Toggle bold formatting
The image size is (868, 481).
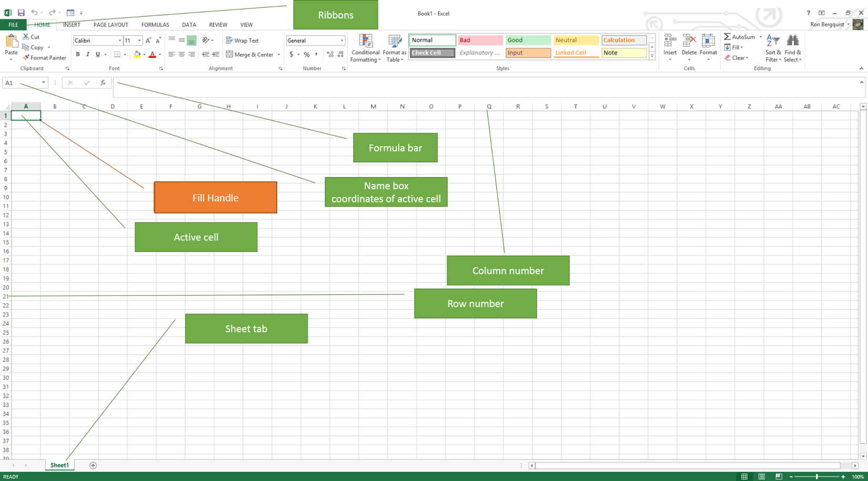point(77,54)
